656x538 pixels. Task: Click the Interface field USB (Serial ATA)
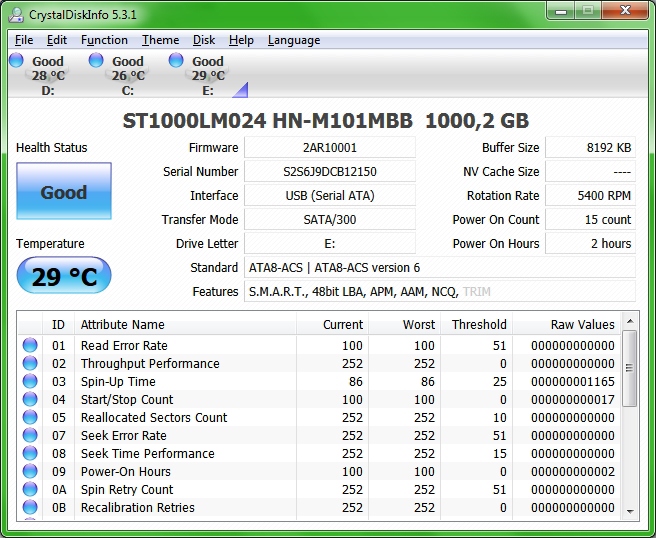(x=330, y=195)
